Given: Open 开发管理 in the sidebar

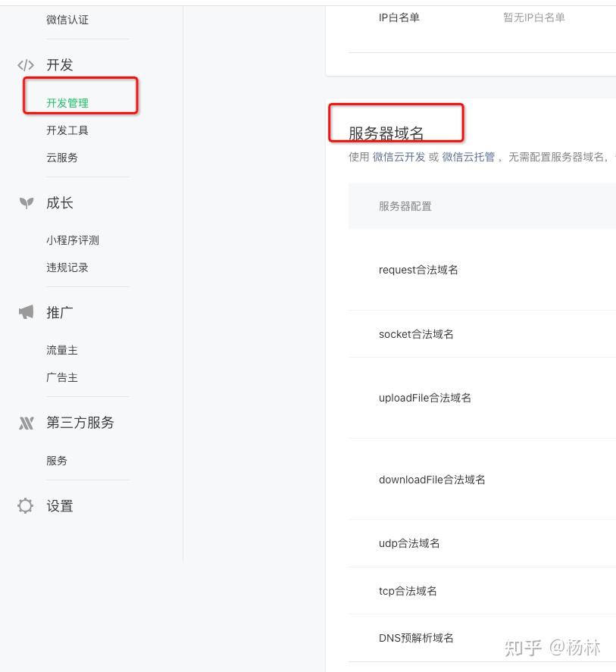Looking at the screenshot, I should [67, 103].
